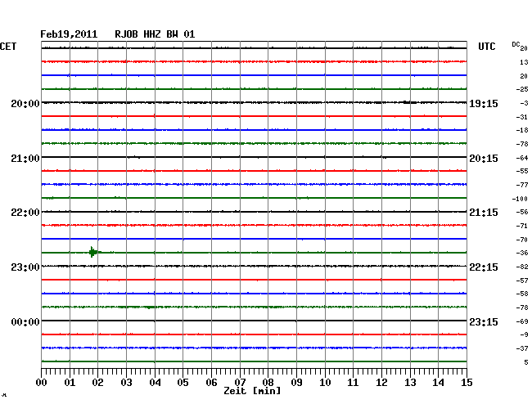Click the DC offset value -9
The image size is (532, 404).
tap(524, 334)
